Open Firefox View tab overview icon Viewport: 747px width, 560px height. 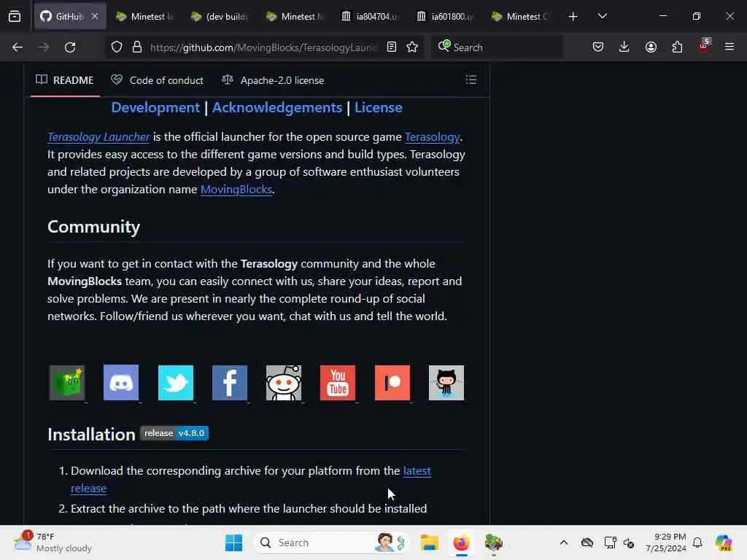pyautogui.click(x=15, y=17)
